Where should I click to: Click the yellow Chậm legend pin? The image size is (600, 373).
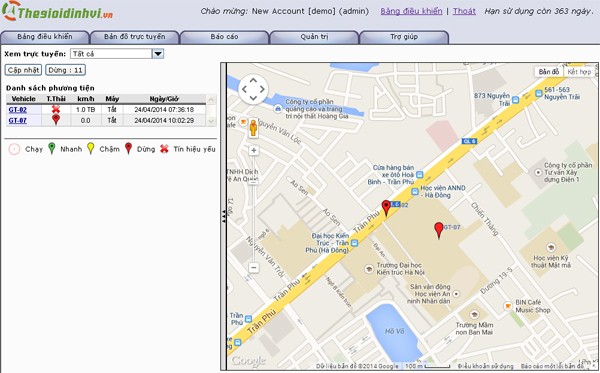click(91, 148)
